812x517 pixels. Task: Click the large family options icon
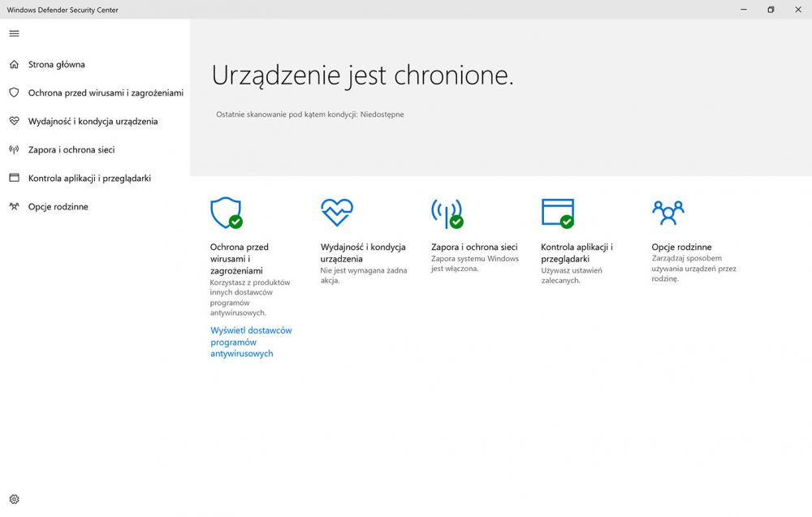668,212
